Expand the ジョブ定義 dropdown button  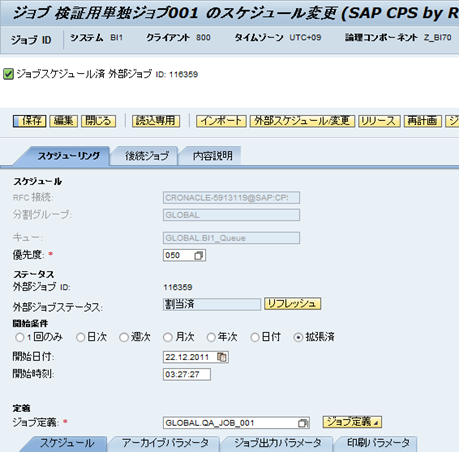(x=352, y=422)
